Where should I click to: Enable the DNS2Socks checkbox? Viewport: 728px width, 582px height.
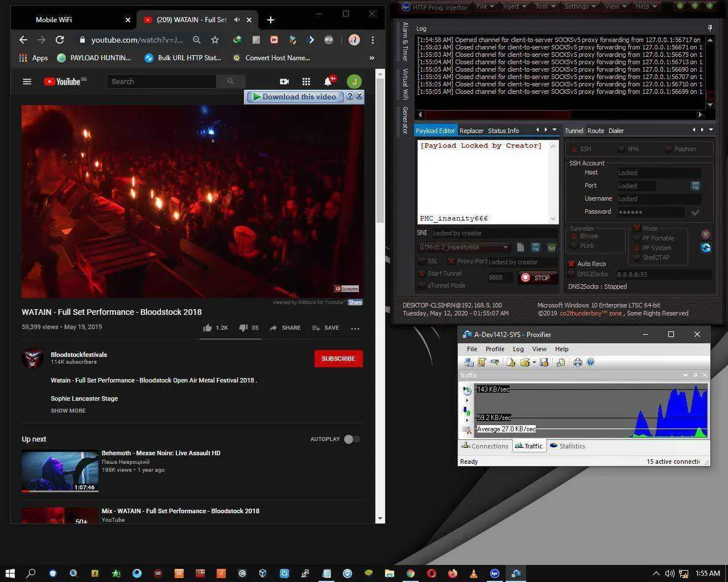pos(572,275)
